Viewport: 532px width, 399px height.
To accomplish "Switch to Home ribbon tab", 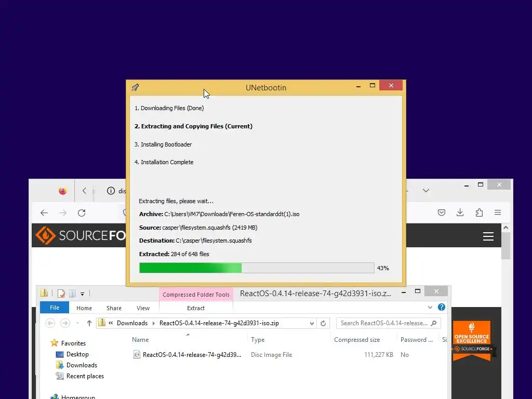I will point(84,308).
